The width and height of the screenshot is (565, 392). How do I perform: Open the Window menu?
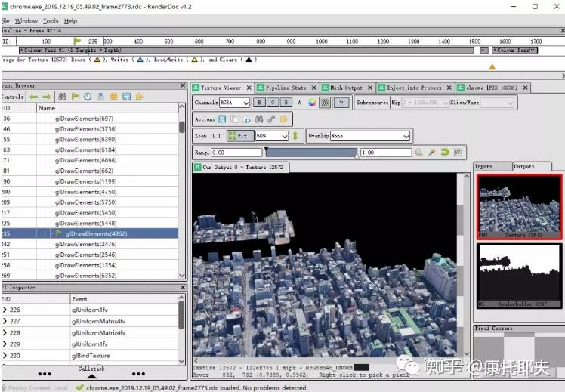[26, 21]
